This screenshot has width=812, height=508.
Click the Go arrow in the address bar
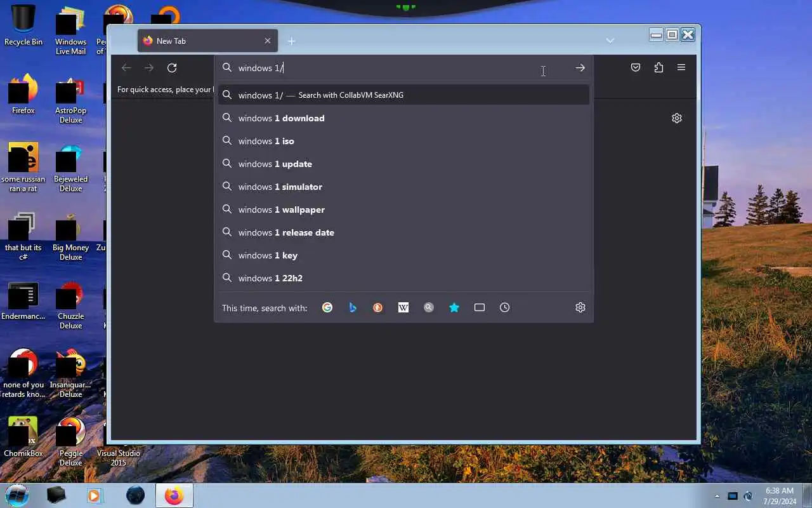click(580, 67)
